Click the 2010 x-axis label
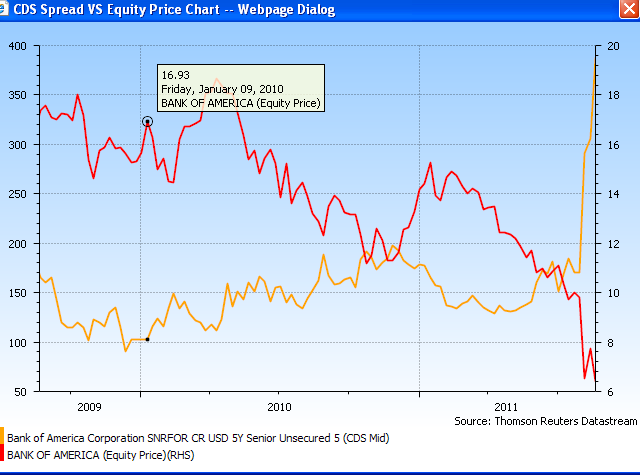The height and width of the screenshot is (475, 640). click(x=279, y=406)
